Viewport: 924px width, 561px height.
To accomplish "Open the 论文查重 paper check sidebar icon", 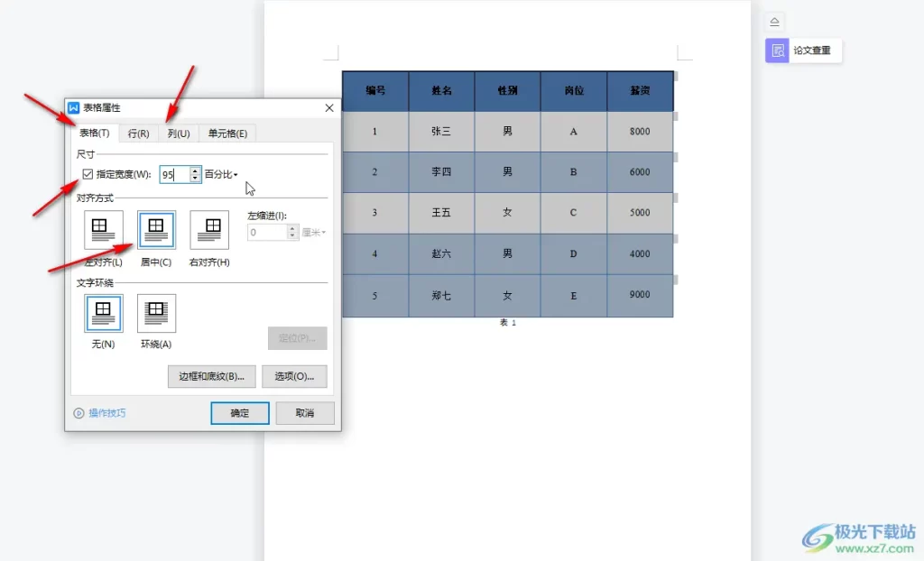I will coord(776,51).
